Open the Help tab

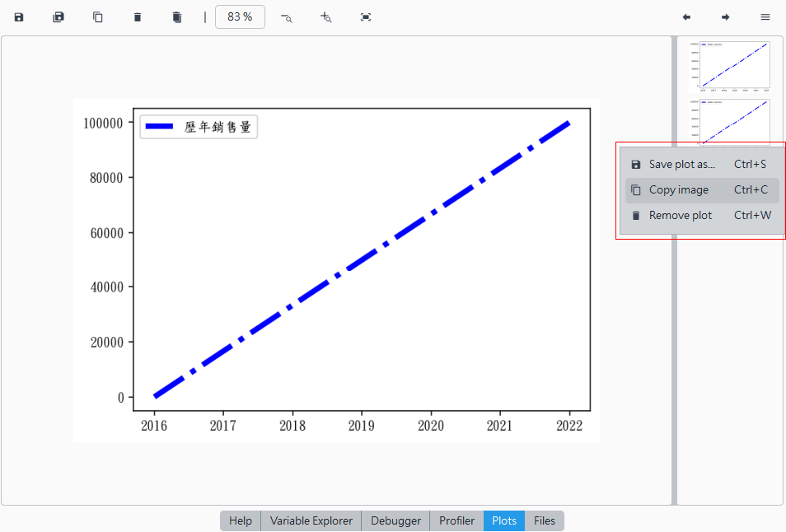click(x=241, y=521)
